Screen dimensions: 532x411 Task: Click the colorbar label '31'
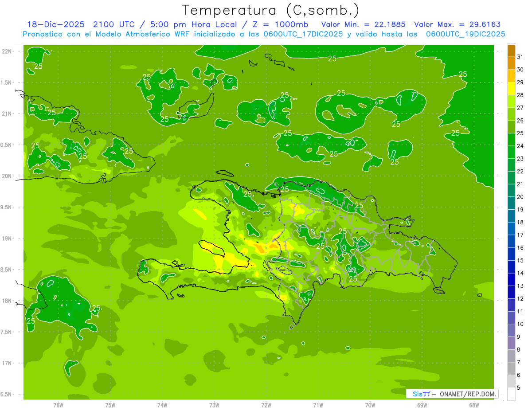coord(520,57)
